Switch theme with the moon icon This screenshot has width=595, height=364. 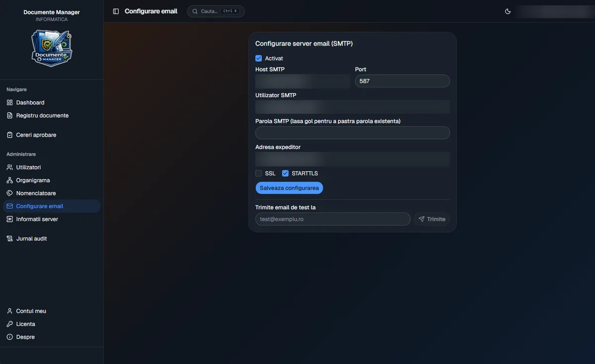(508, 11)
